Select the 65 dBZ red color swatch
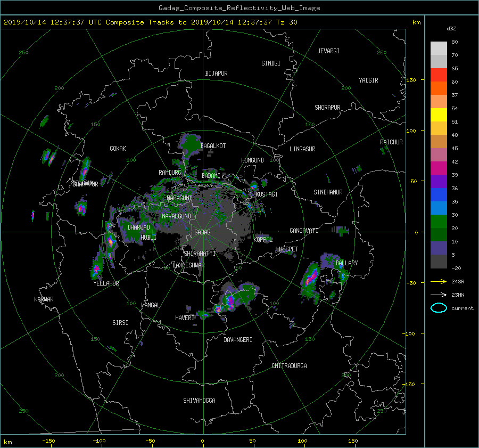Screen dimensions: 479x448 (x=439, y=75)
